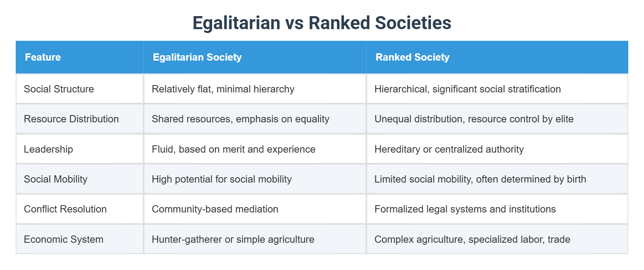Select the Social Mobility row label

pos(56,179)
